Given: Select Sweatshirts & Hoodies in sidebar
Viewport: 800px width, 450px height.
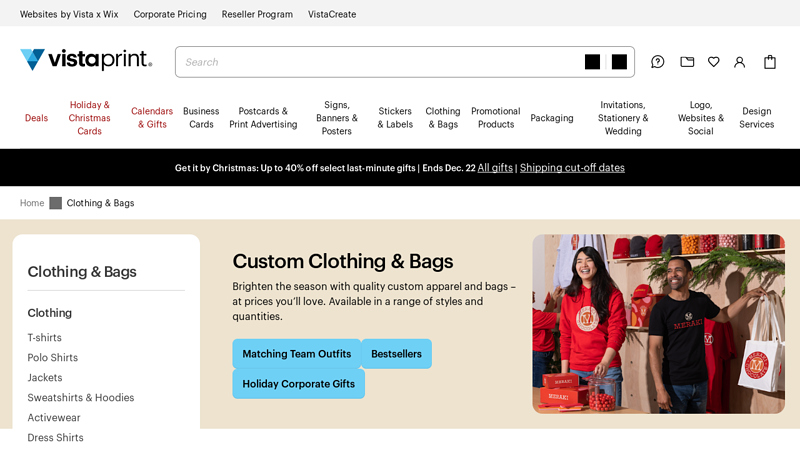Looking at the screenshot, I should point(81,397).
